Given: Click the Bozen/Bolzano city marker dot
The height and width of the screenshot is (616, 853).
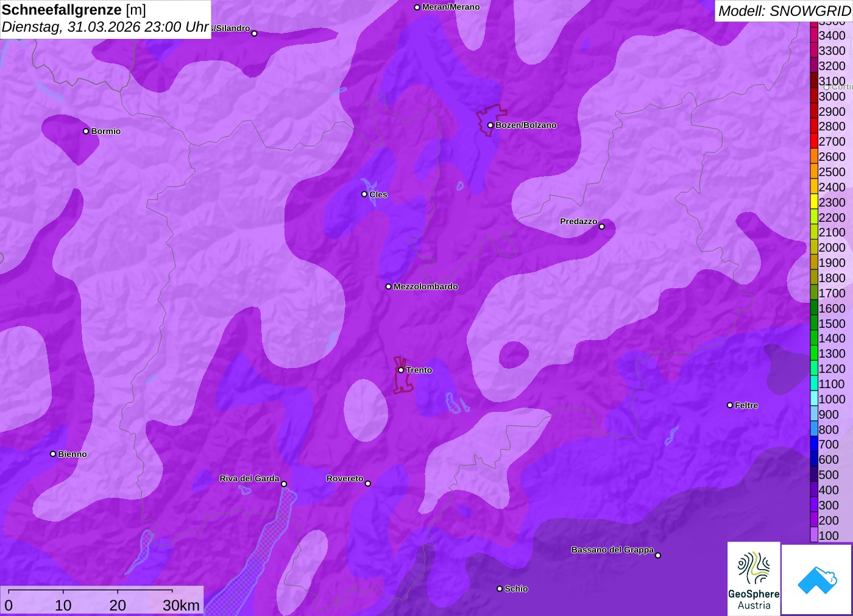Looking at the screenshot, I should [490, 126].
